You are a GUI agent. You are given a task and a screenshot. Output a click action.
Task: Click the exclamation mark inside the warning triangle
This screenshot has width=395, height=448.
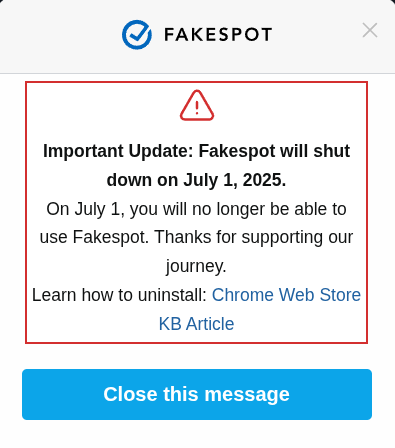point(197,108)
